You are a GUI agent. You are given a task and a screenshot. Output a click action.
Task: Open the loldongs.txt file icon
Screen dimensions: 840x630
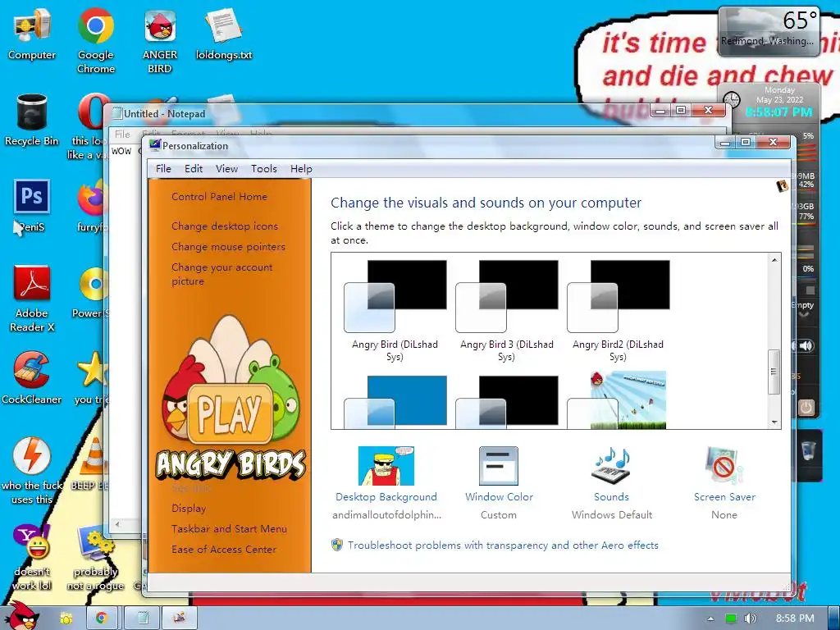[223, 34]
